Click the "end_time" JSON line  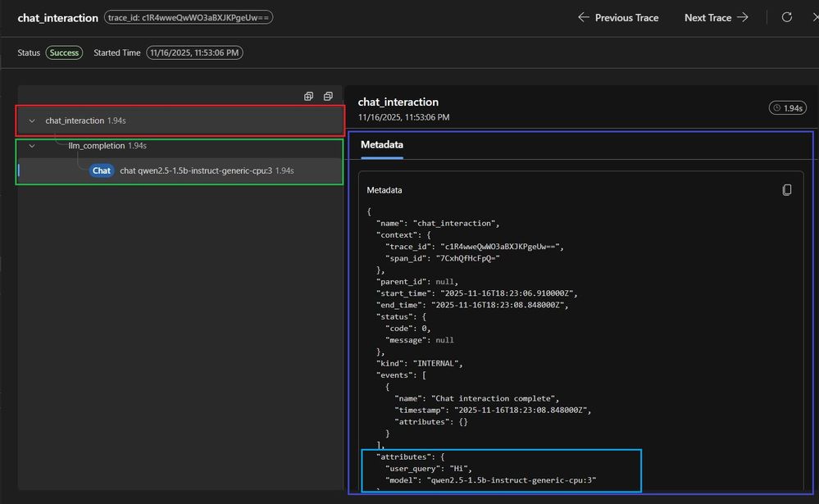click(x=472, y=305)
